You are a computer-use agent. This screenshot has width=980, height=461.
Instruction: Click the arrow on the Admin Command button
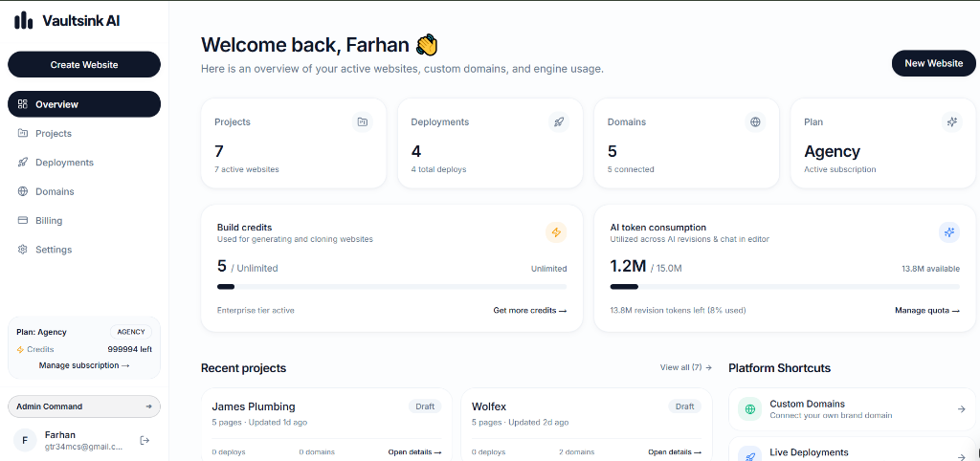point(148,406)
